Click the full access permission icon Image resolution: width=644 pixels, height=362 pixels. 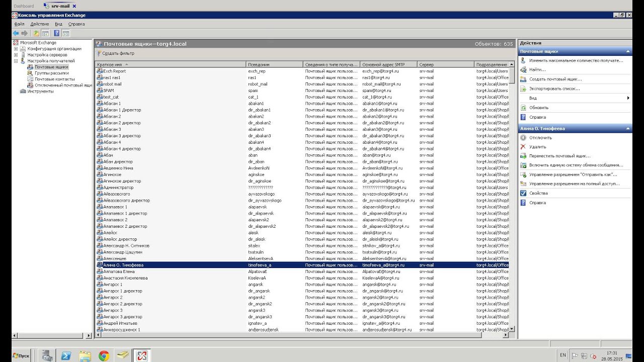523,184
